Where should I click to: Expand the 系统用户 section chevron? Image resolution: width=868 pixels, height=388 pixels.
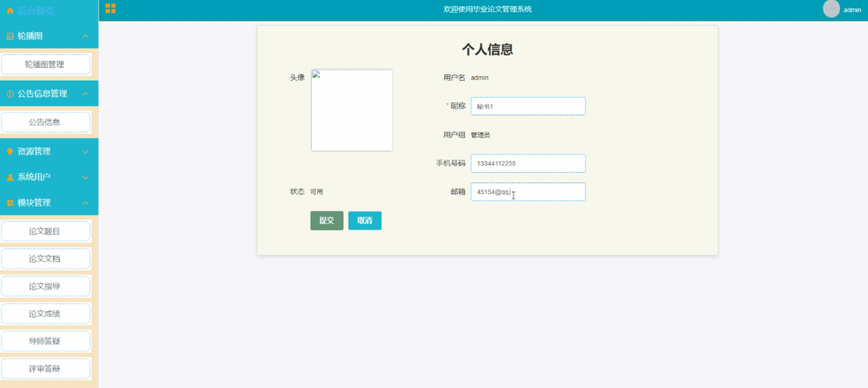click(85, 177)
